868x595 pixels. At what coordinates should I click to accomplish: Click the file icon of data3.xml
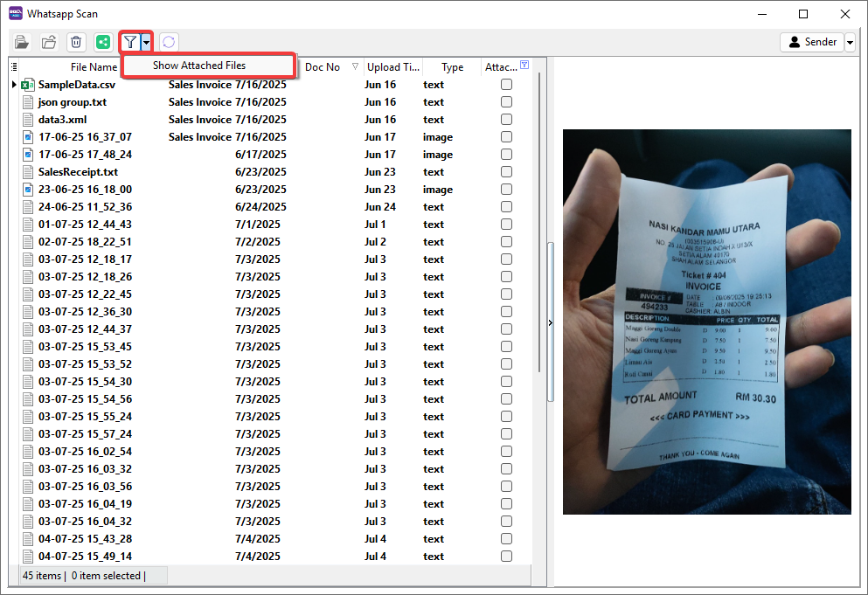[28, 120]
